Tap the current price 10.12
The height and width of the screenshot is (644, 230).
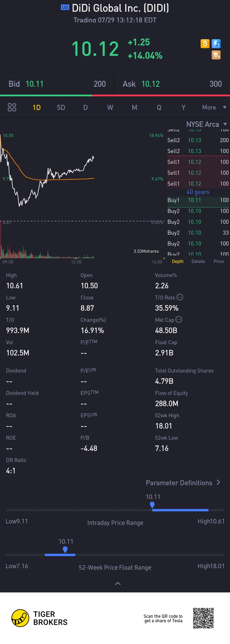click(x=95, y=49)
